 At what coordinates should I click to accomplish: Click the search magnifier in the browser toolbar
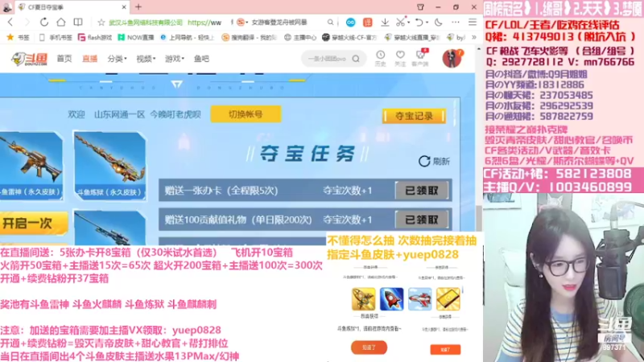[330, 23]
